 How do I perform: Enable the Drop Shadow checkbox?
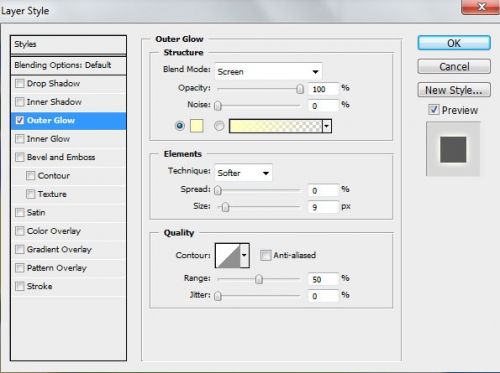pyautogui.click(x=20, y=83)
